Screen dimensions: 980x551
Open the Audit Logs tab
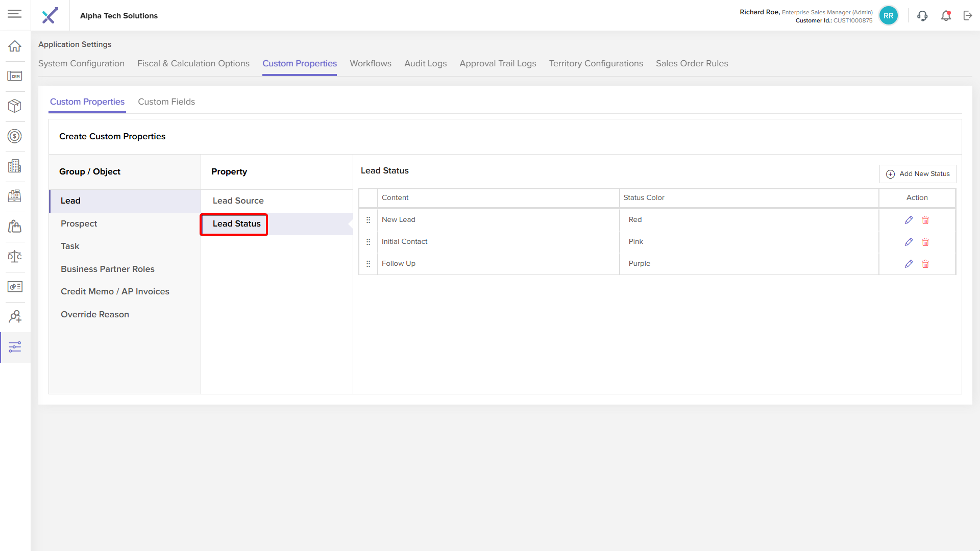point(425,63)
